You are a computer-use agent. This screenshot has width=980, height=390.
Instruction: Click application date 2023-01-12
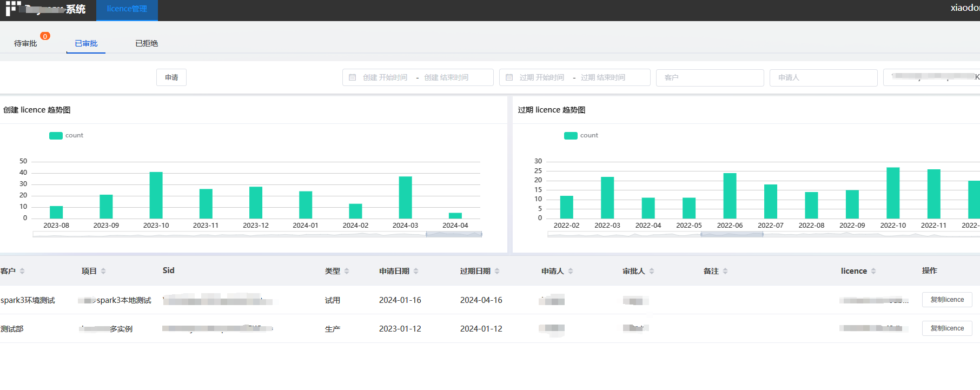[400, 329]
